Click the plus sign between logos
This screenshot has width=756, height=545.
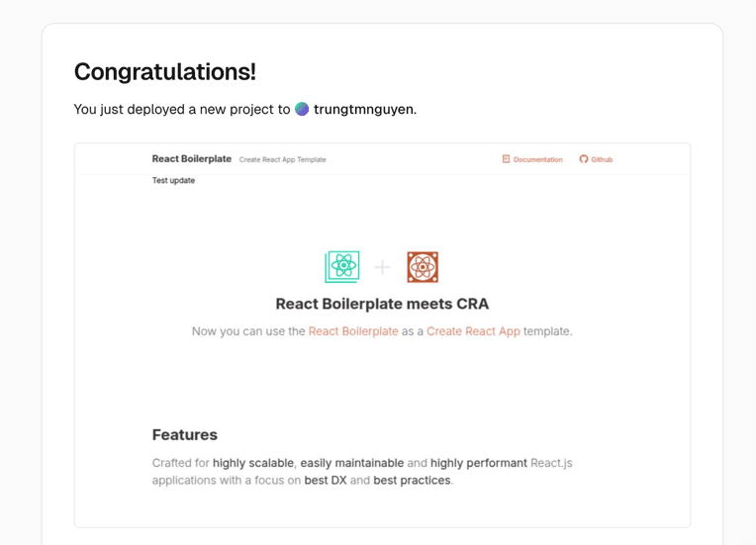click(x=382, y=267)
